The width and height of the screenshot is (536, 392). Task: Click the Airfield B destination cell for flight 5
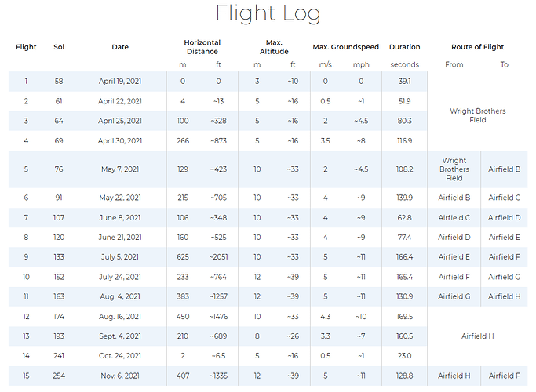click(504, 169)
